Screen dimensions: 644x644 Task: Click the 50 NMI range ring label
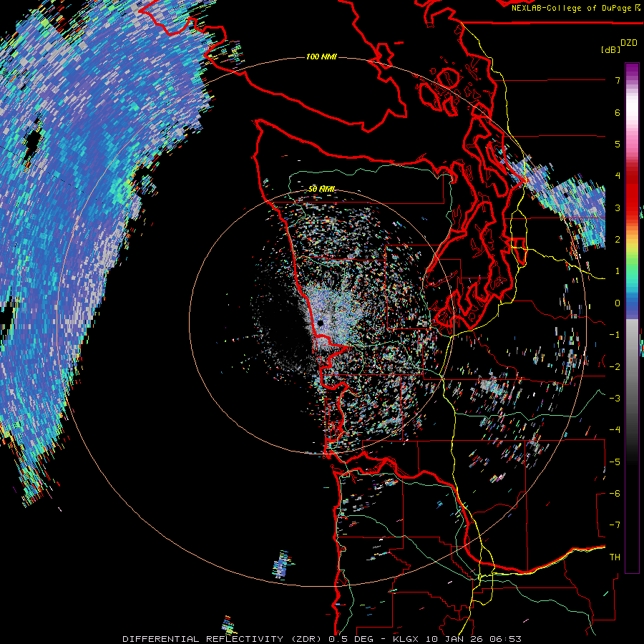coord(321,189)
